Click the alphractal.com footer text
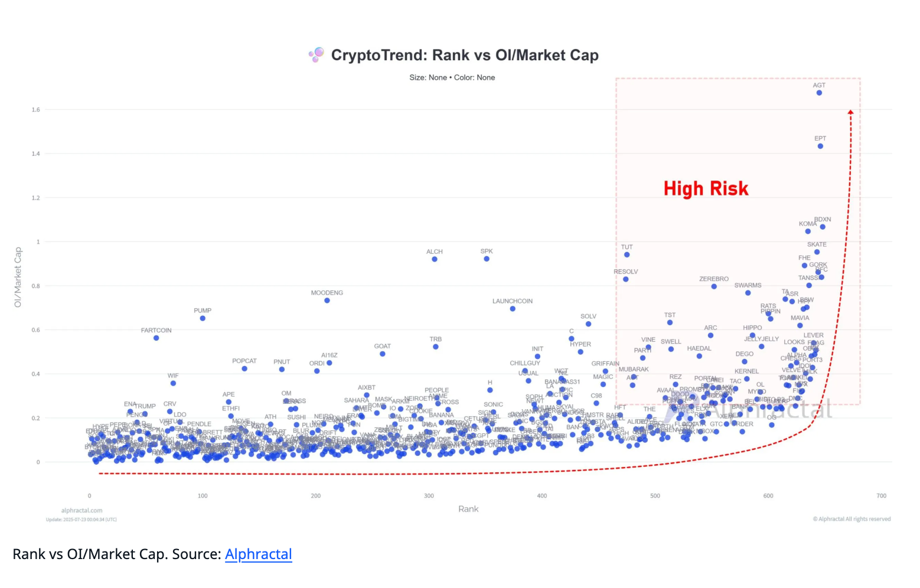The height and width of the screenshot is (588, 920). click(81, 511)
